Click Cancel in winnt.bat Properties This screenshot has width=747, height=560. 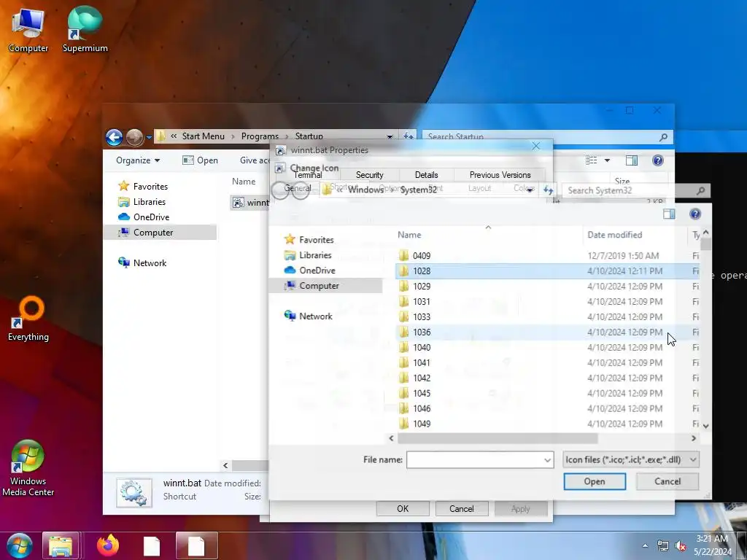tap(462, 508)
